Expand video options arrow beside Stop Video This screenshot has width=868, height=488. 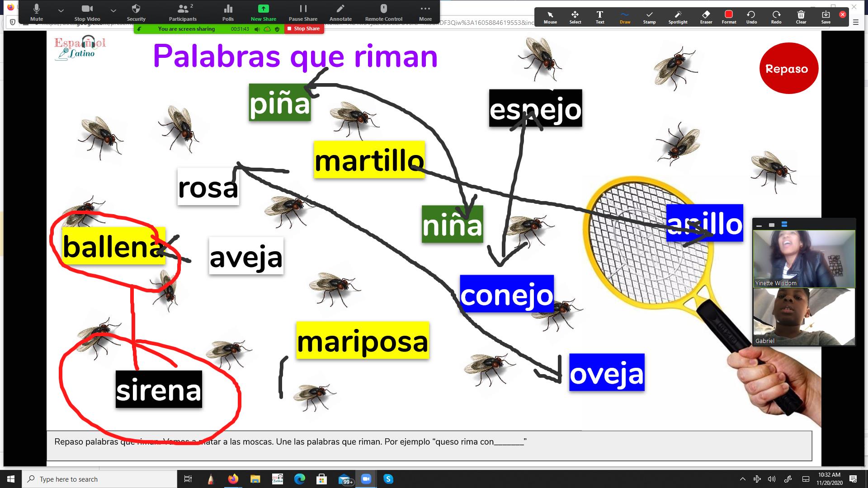point(113,10)
